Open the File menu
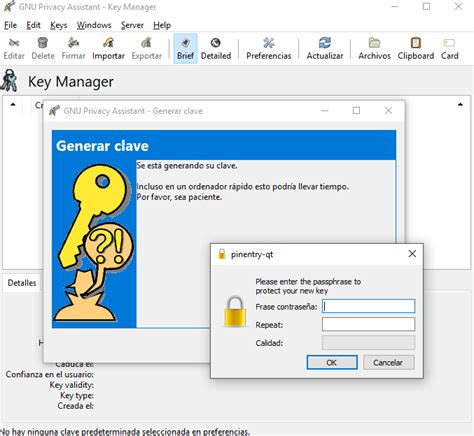The image size is (474, 436). coord(10,25)
